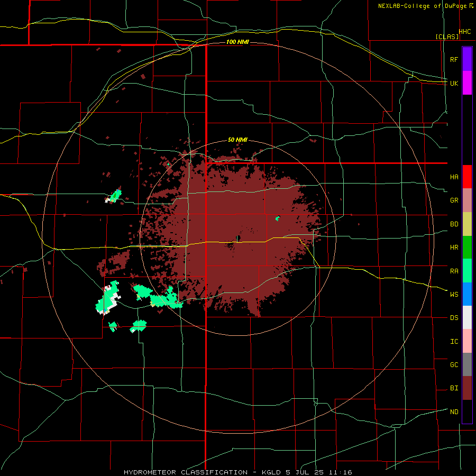This screenshot has width=476, height=476.
Task: Click the UK legend label
Action: (x=454, y=83)
